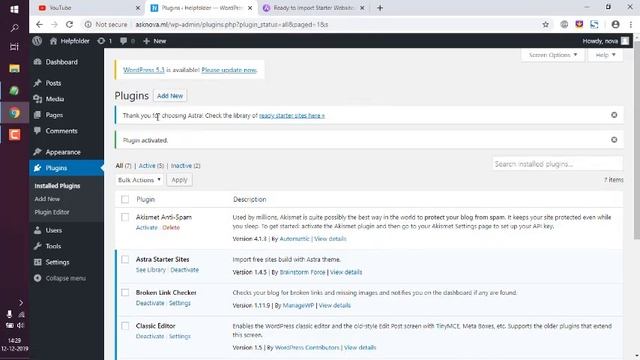Click the browser address bar URL
The width and height of the screenshot is (640, 360).
(231, 24)
